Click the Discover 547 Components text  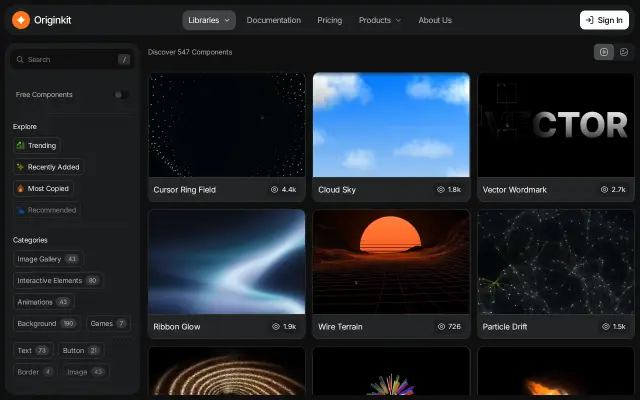pyautogui.click(x=190, y=52)
